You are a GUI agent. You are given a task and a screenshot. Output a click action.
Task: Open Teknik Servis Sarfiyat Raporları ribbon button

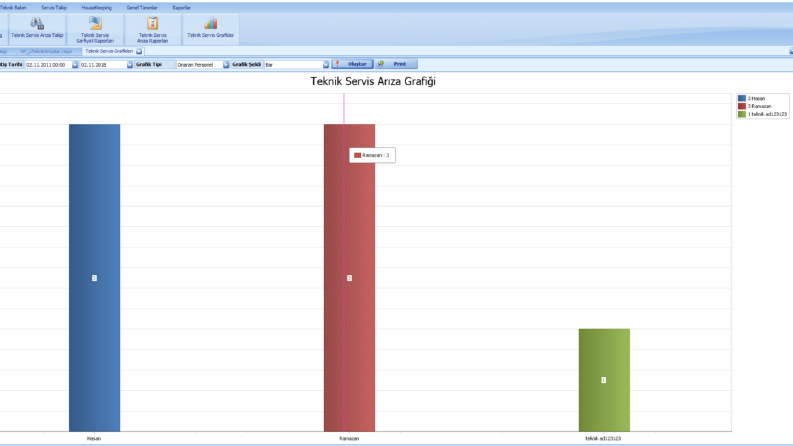(95, 29)
